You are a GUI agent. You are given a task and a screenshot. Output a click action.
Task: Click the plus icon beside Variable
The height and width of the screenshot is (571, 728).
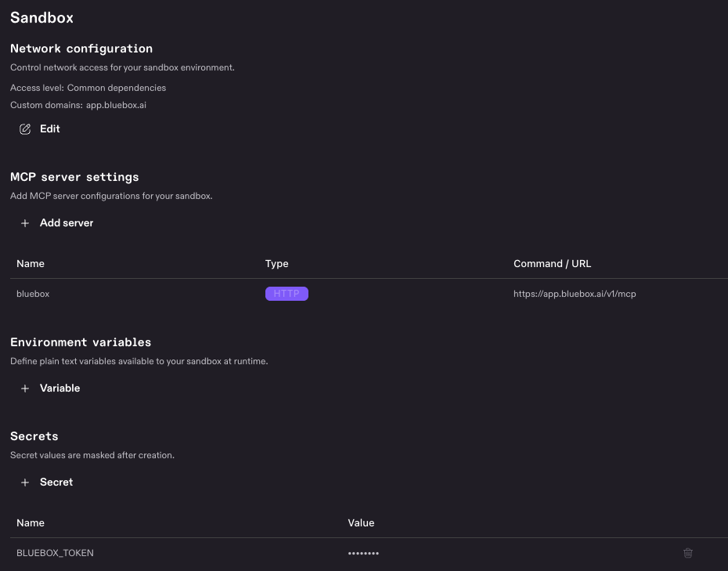click(x=25, y=388)
